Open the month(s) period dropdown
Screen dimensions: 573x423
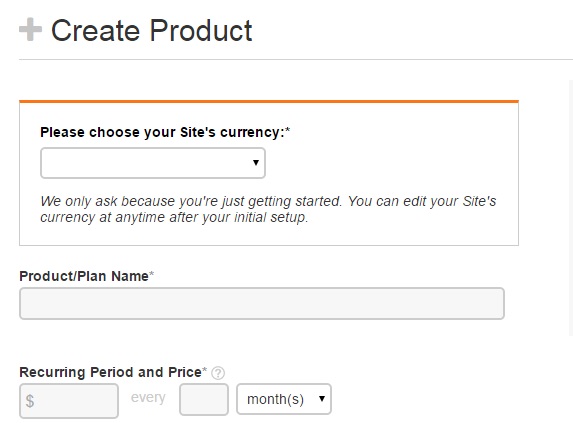pyautogui.click(x=284, y=399)
